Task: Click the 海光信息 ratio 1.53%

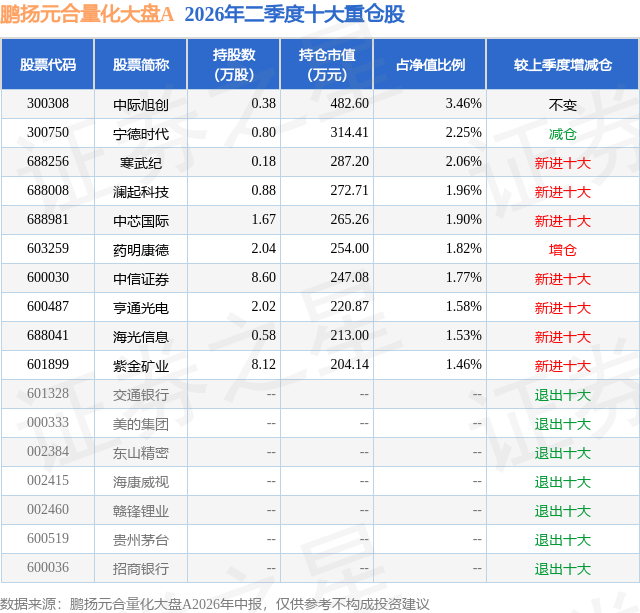Action: [x=463, y=335]
